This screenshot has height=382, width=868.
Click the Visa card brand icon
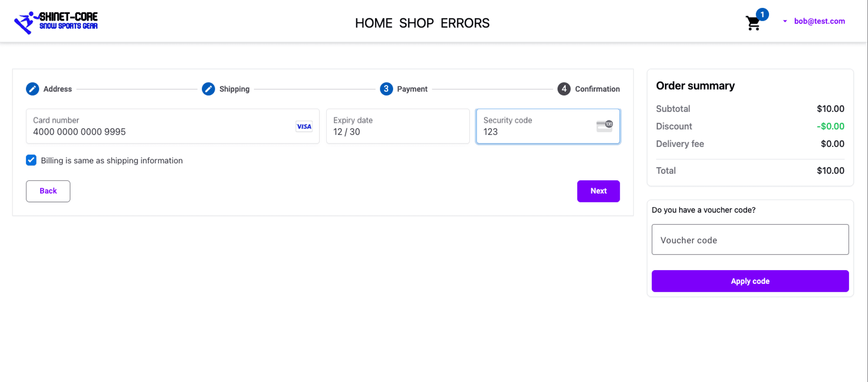(x=304, y=127)
